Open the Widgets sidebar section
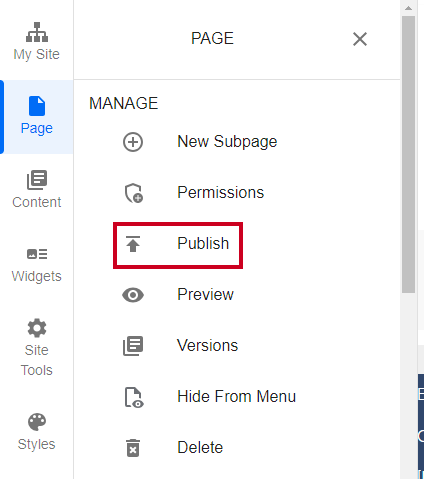Image resolution: width=424 pixels, height=479 pixels. click(x=37, y=265)
